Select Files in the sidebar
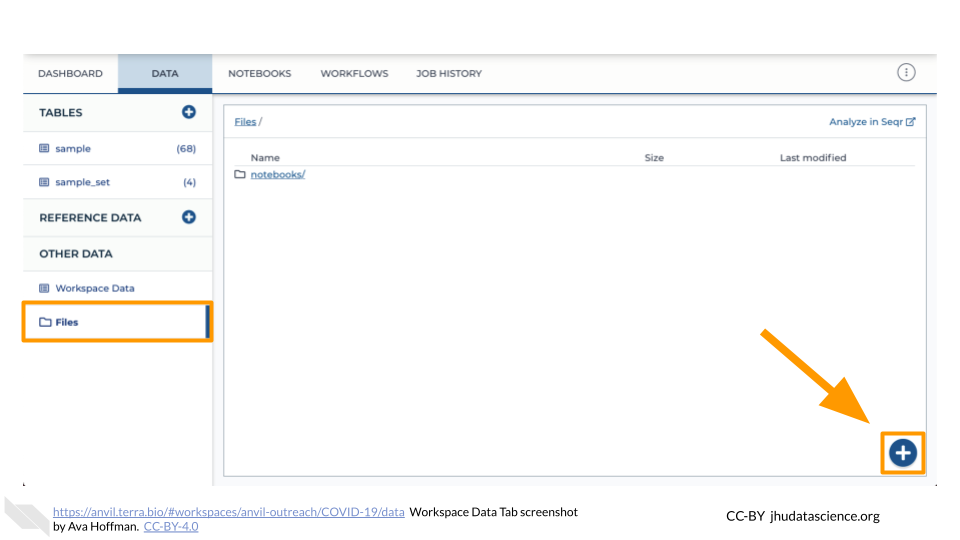Viewport: 960px width, 540px height. 116,322
